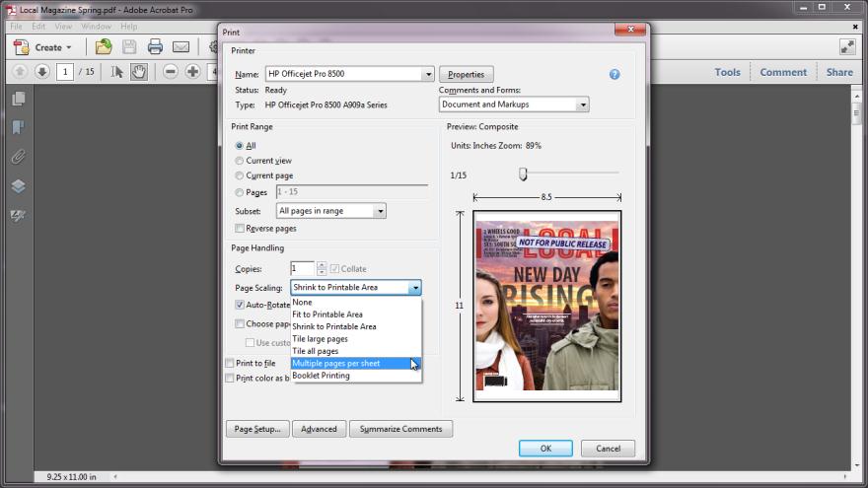Screen dimensions: 868x488
Task: Open the Attachments paperclip panel
Action: pyautogui.click(x=18, y=157)
